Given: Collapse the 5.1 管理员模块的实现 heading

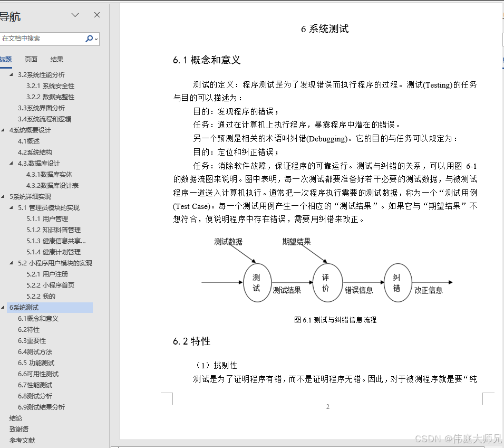Looking at the screenshot, I should (12, 208).
